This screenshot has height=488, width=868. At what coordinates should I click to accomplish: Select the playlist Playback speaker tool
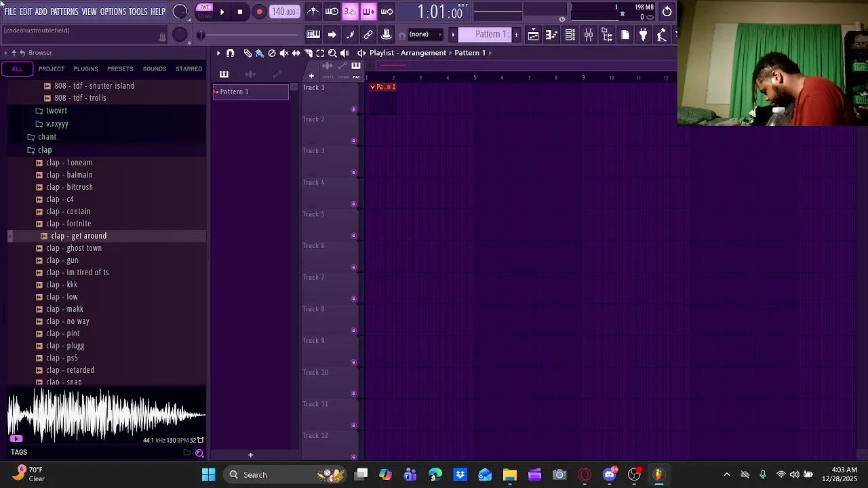345,53
